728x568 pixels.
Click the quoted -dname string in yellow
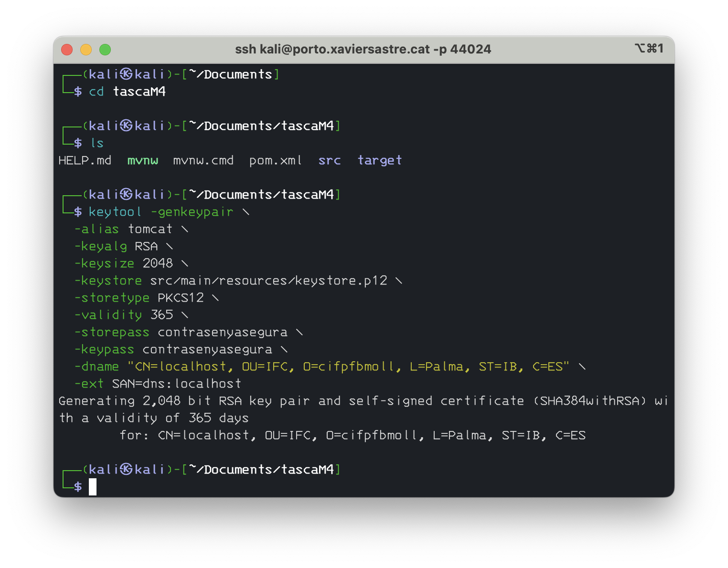(348, 367)
